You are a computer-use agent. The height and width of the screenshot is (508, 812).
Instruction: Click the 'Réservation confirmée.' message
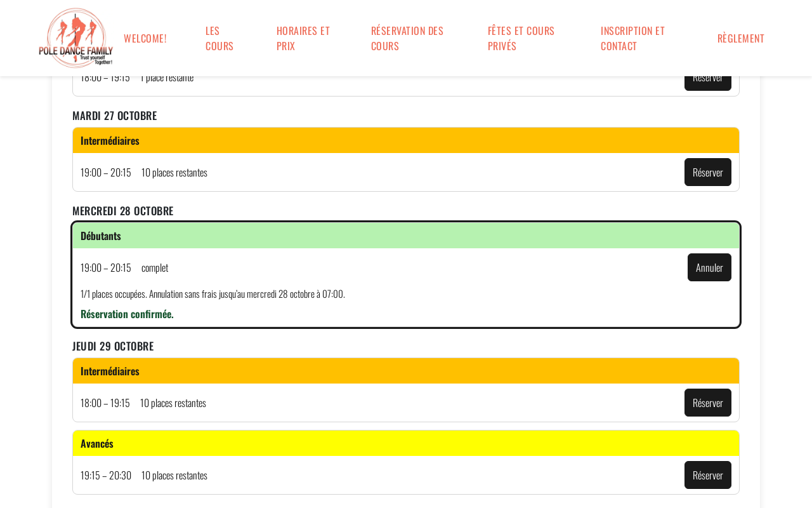tap(127, 314)
